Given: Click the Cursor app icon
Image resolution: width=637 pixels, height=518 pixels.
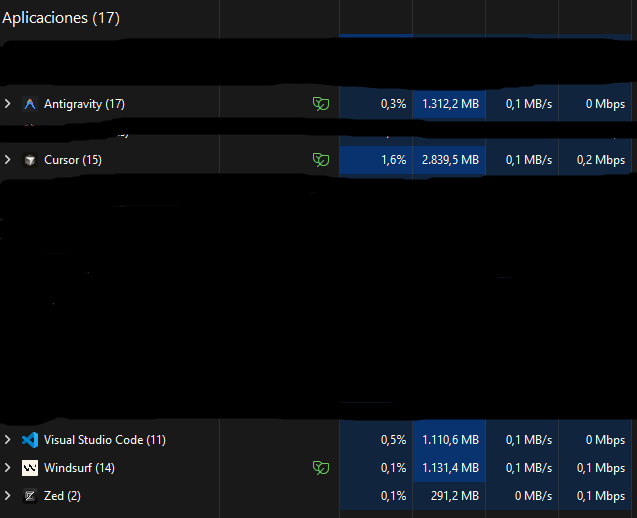Looking at the screenshot, I should click(x=30, y=160).
